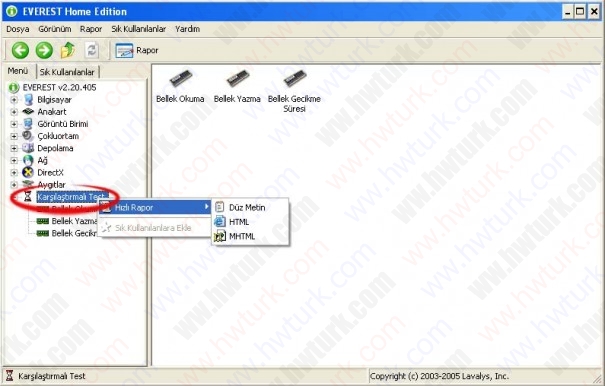Expand the Depolama tree node
The image size is (605, 386).
pyautogui.click(x=14, y=148)
